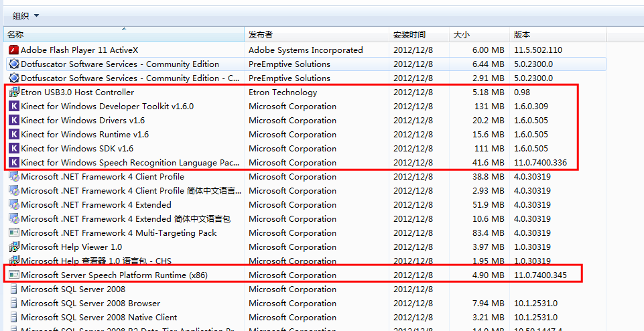
Task: Select Microsoft Help Viewer 1.0 name
Action: point(72,247)
